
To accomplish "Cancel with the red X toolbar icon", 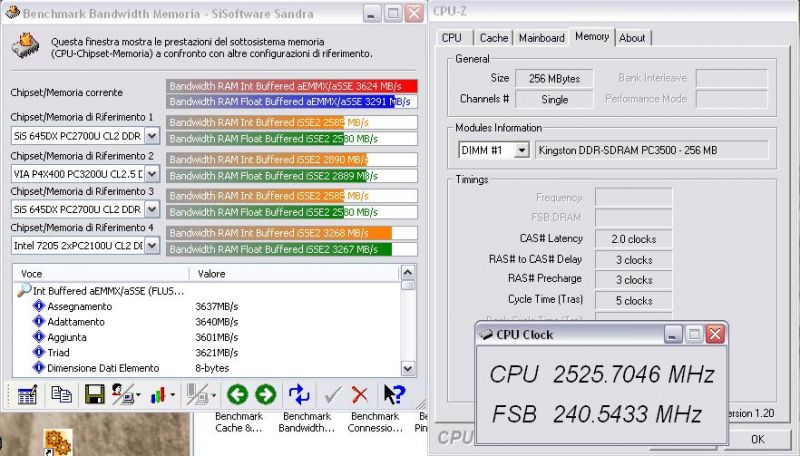I will [x=360, y=394].
